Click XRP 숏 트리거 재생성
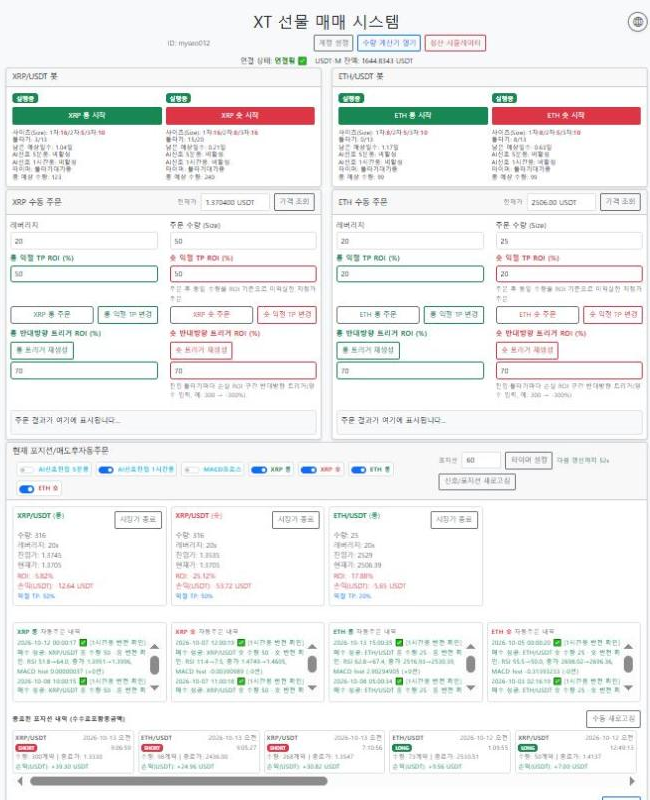 [201, 351]
